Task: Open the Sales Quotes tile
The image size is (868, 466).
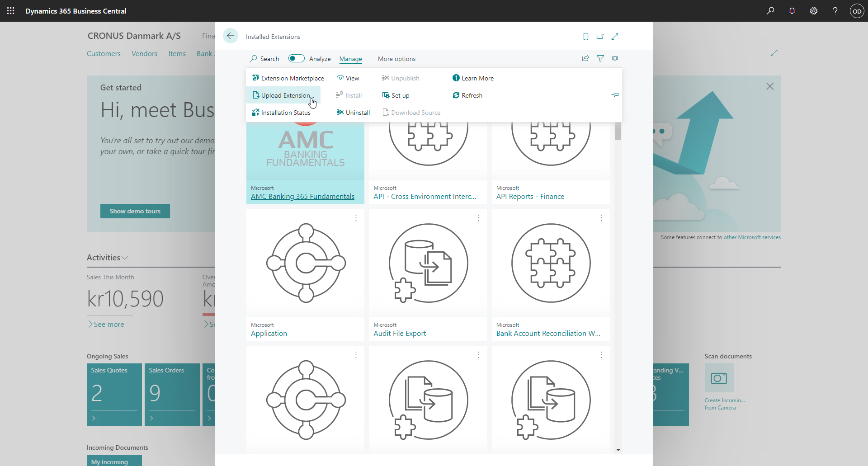Action: 114,395
